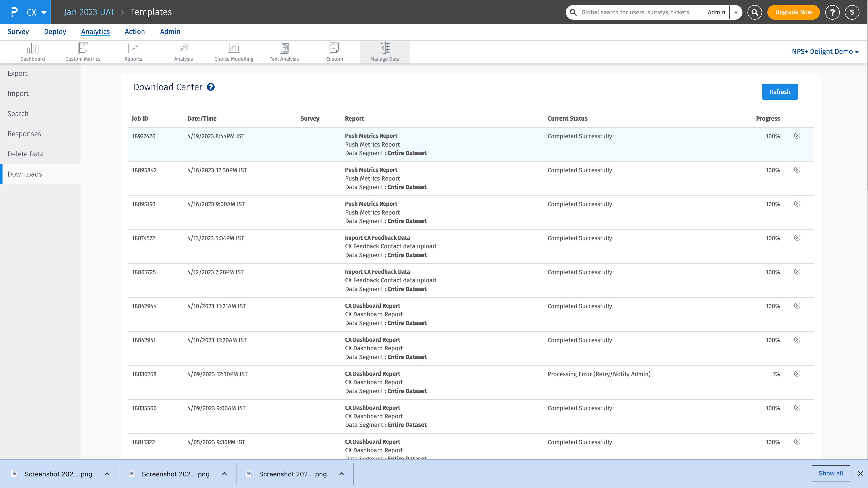This screenshot has height=488, width=868.
Task: Click the Refresh button
Action: [x=779, y=92]
